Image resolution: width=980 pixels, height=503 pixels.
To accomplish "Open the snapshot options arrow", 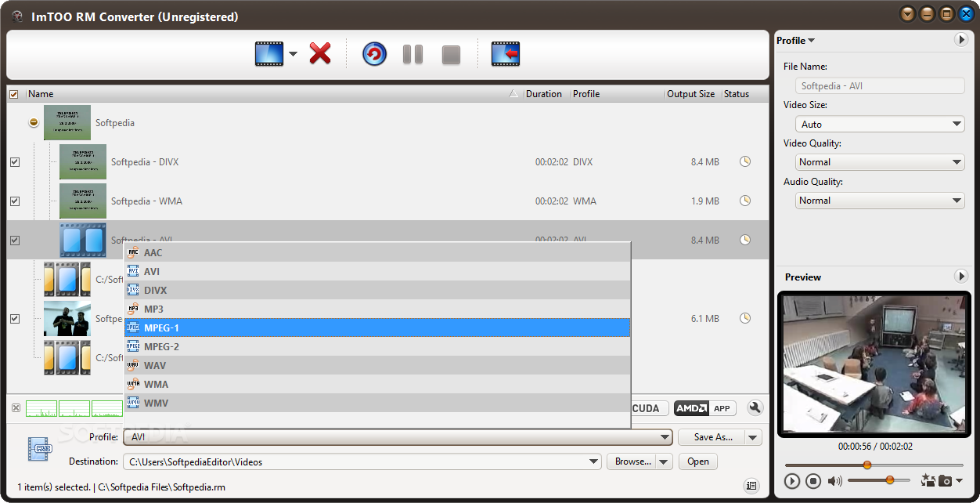I will point(959,481).
